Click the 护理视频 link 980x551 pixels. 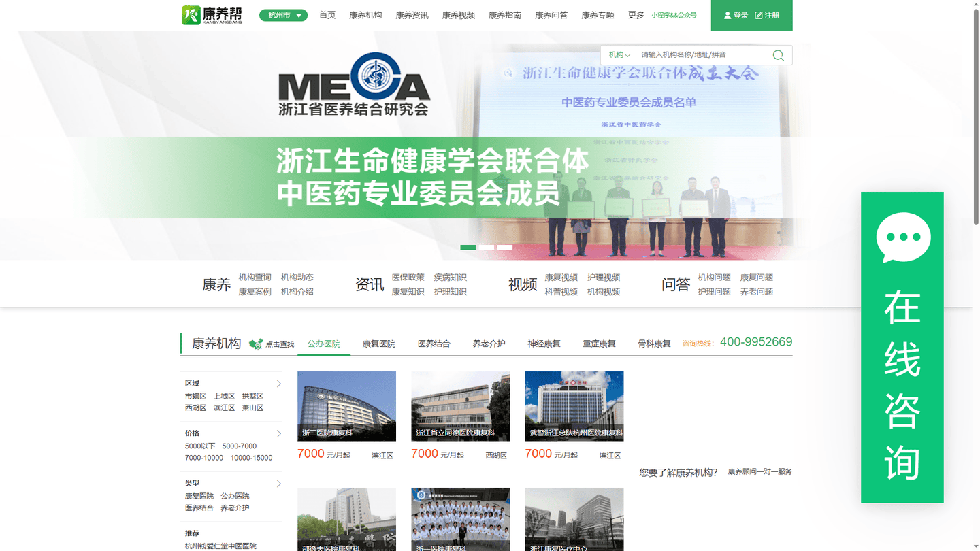click(604, 278)
